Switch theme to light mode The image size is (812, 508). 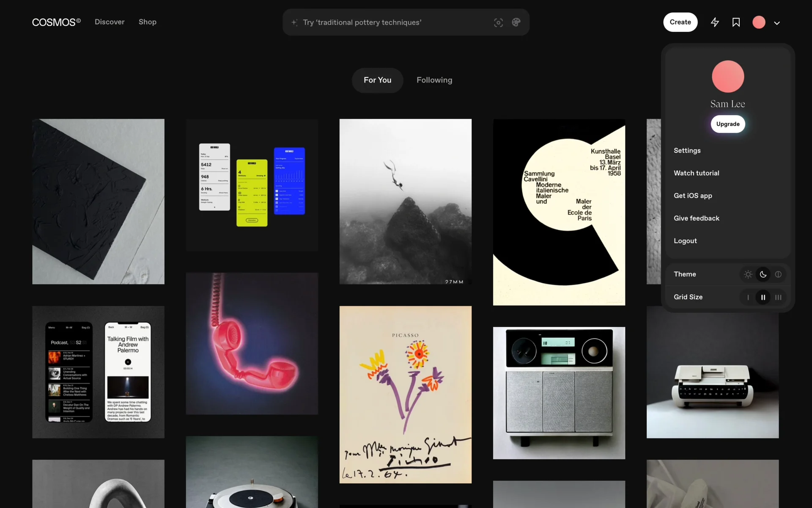coord(748,274)
